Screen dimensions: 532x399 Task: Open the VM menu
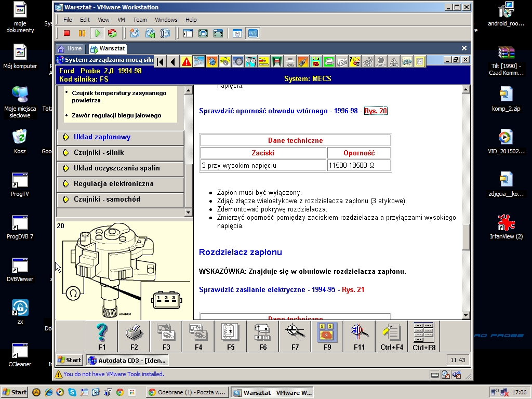pyautogui.click(x=121, y=20)
